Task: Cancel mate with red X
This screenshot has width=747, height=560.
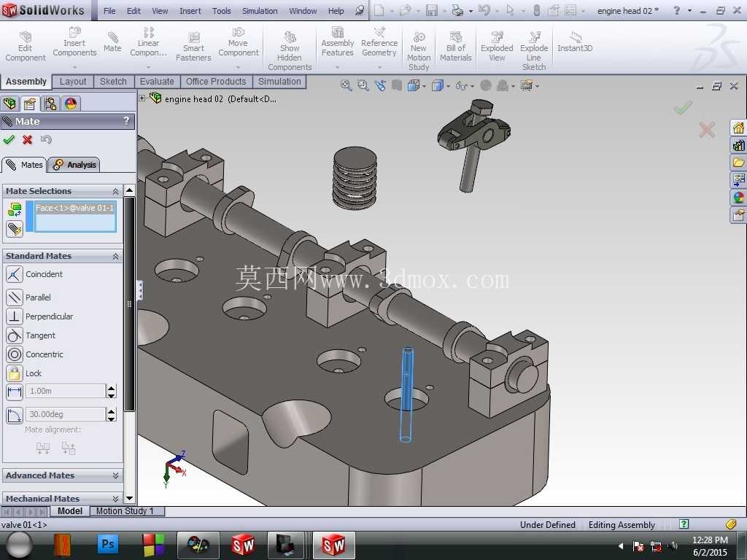Action: click(x=27, y=139)
